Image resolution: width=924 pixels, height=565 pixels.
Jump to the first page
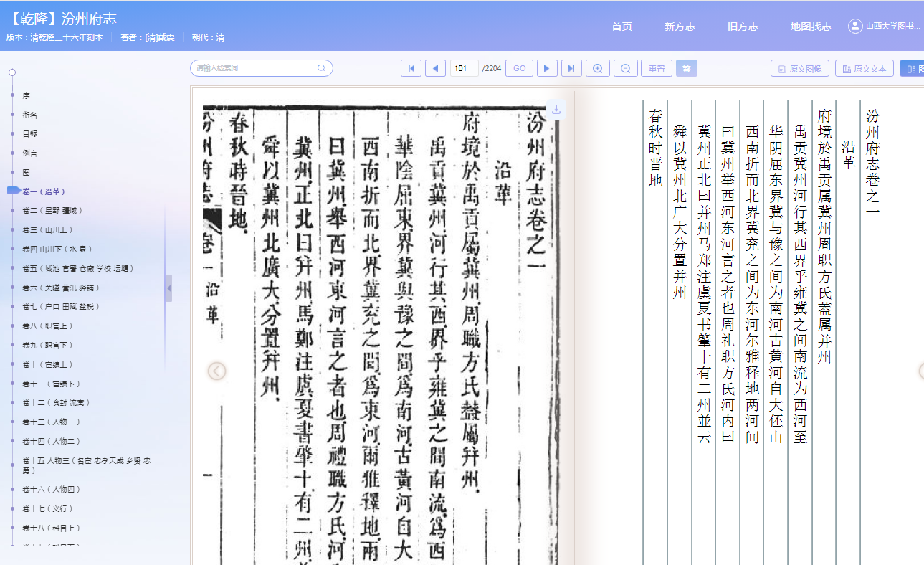411,68
